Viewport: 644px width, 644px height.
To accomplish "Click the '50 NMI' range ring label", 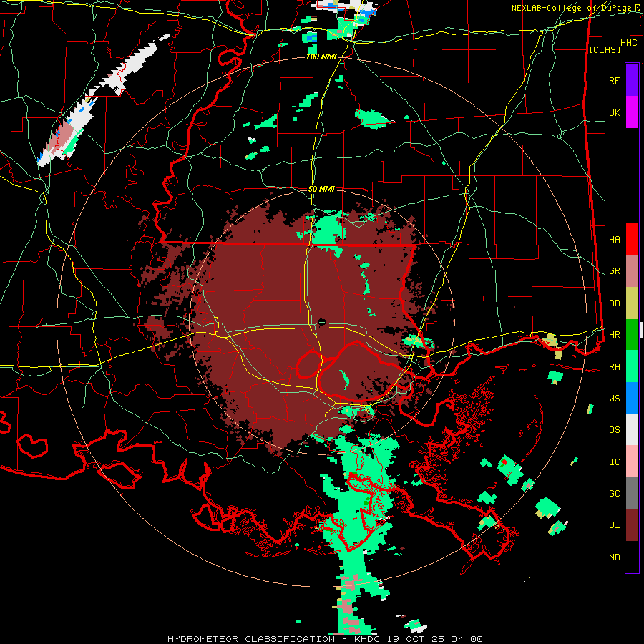I will pos(321,189).
